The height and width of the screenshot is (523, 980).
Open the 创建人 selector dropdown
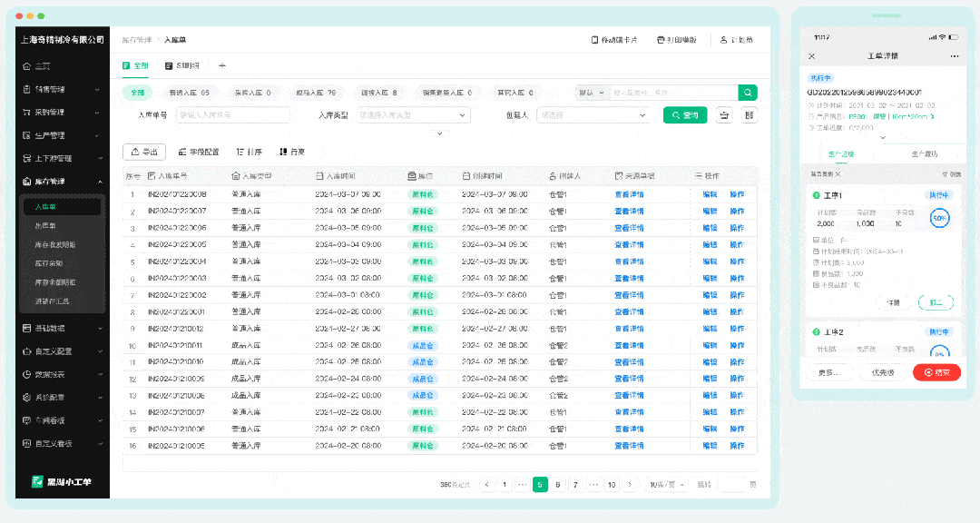tap(593, 114)
